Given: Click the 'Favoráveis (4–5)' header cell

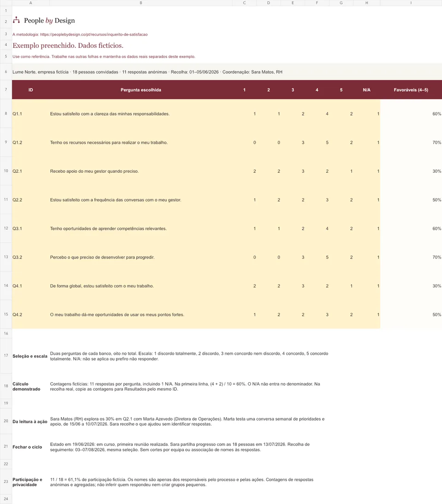Looking at the screenshot, I should (x=411, y=90).
